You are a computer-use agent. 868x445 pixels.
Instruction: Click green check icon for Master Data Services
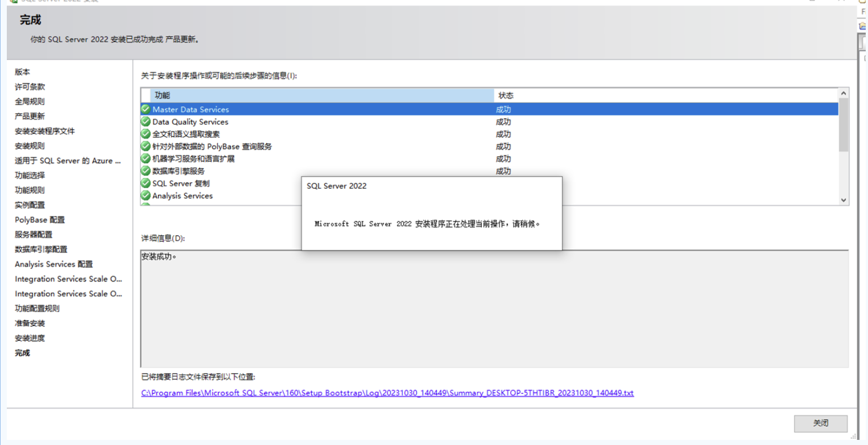146,109
